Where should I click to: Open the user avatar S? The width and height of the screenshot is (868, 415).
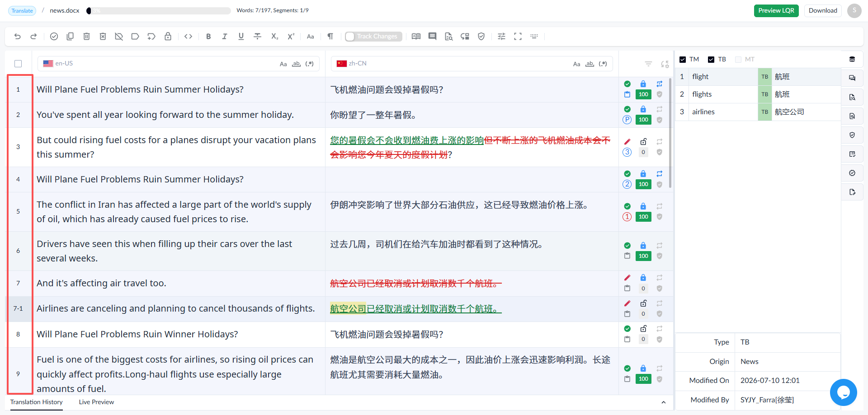(x=854, y=11)
